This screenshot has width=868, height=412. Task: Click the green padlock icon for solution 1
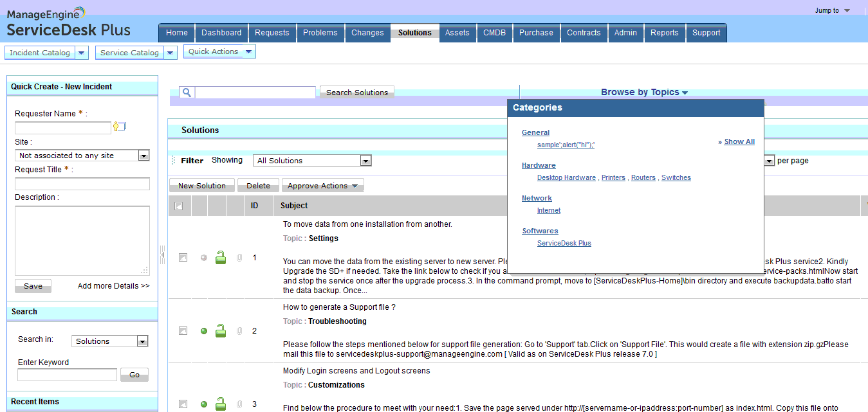[x=221, y=258]
